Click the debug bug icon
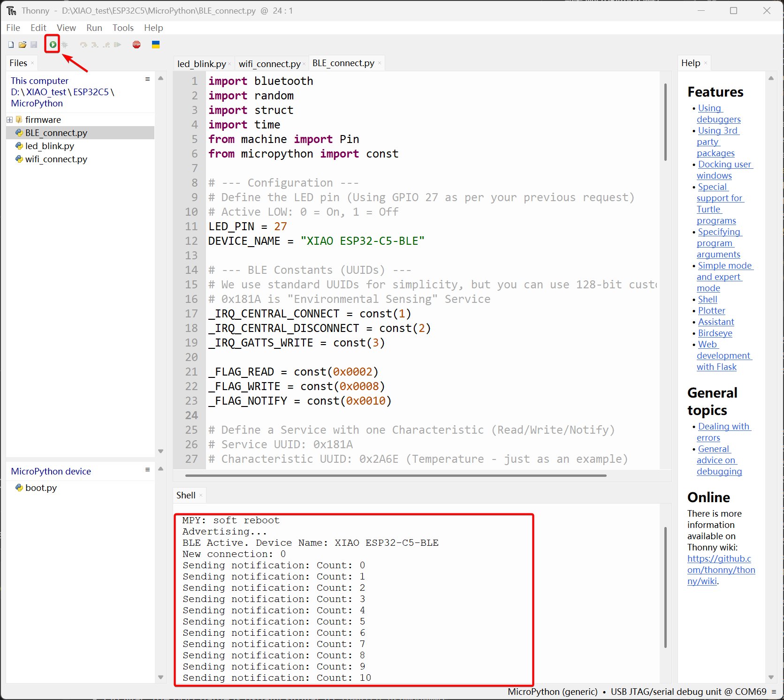Viewport: 784px width, 700px height. click(65, 45)
